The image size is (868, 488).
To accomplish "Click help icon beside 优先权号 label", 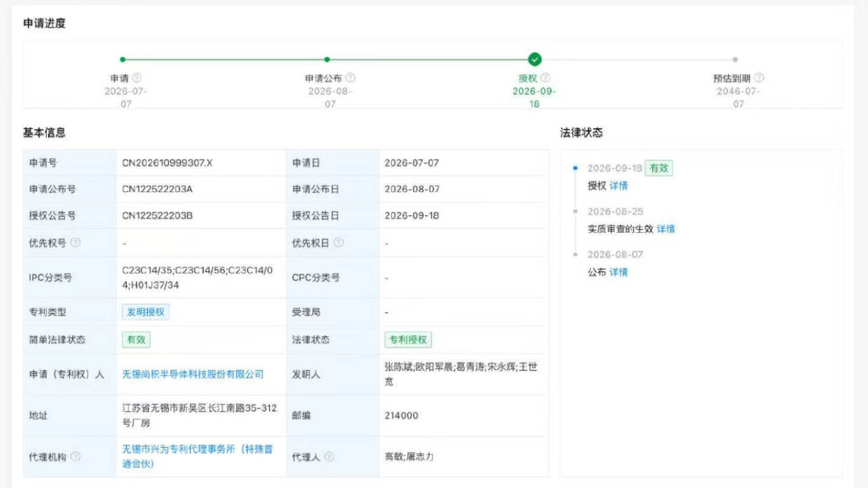I will point(75,242).
